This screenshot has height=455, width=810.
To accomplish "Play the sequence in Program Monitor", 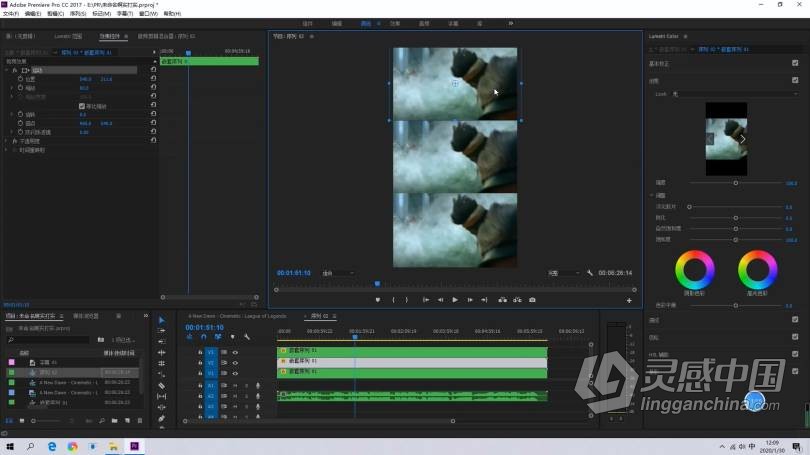I will pos(455,300).
